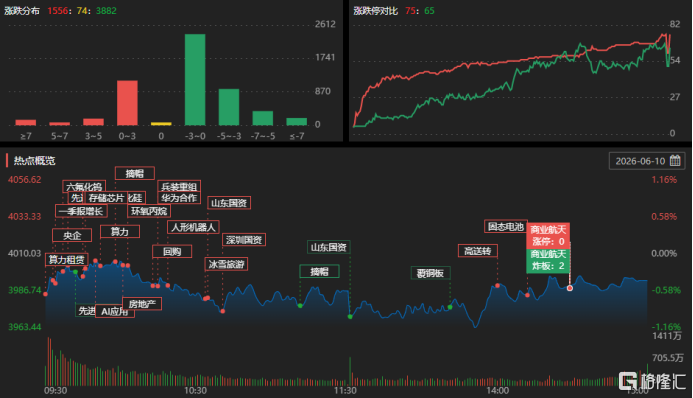Click the -5~-3 green bar
Image resolution: width=693 pixels, height=398 pixels.
tap(229, 107)
